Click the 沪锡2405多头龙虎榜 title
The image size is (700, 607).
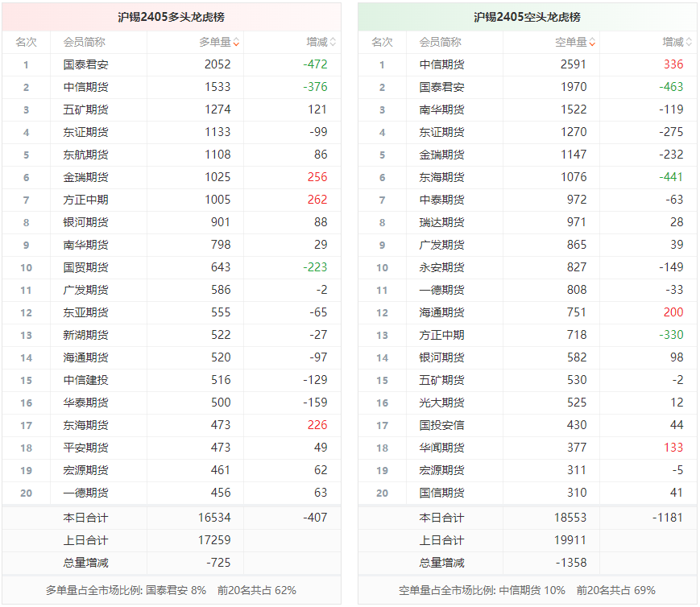click(x=171, y=17)
